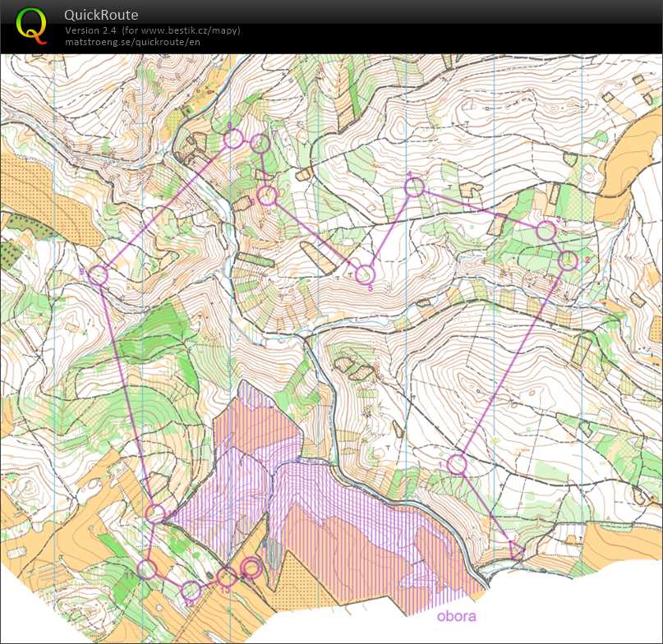
Task: Click control circle 11 marker
Action: pos(147,568)
